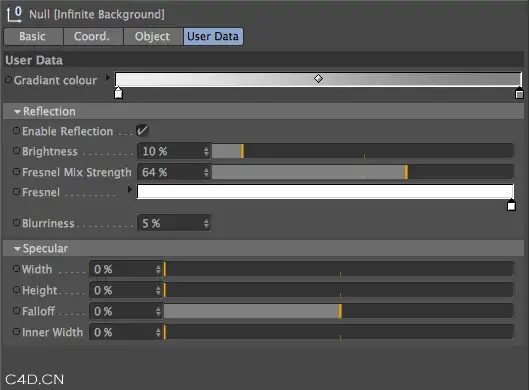Screen dimensions: 529x390
Task: Open the Basic tab
Action: (x=33, y=36)
